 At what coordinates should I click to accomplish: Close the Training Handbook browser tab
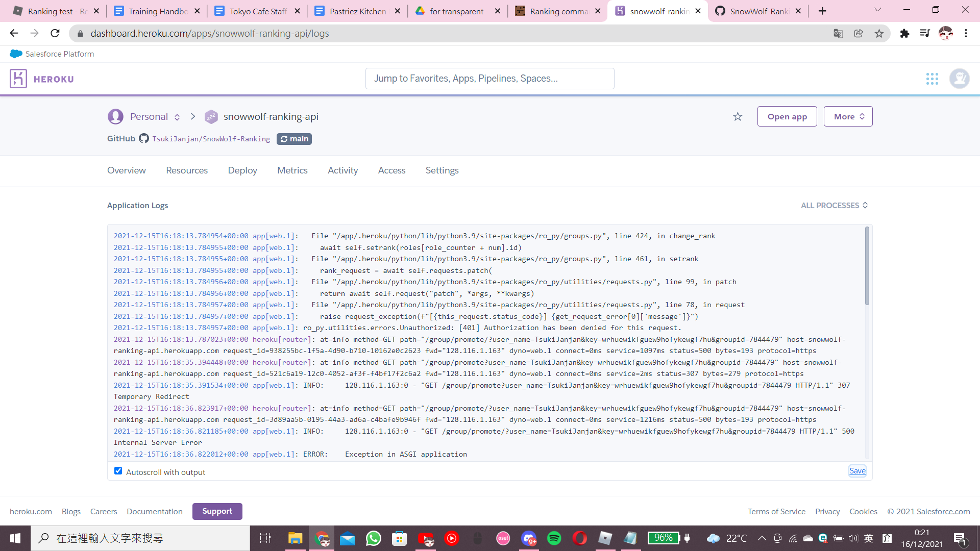tap(197, 11)
